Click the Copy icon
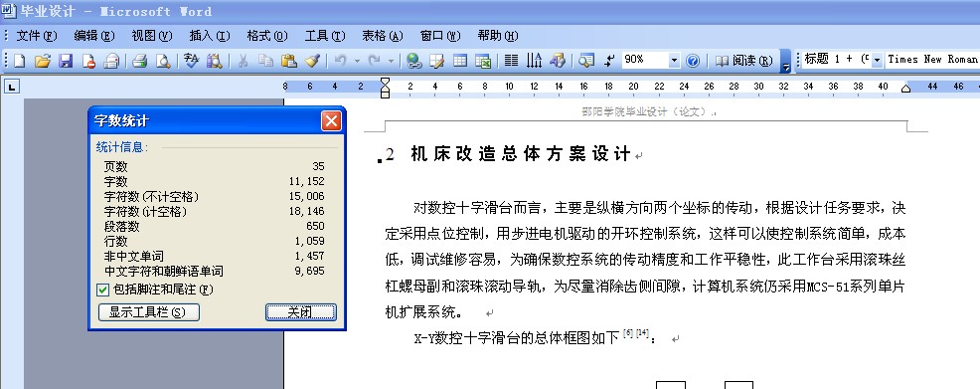The image size is (980, 389). 265,61
